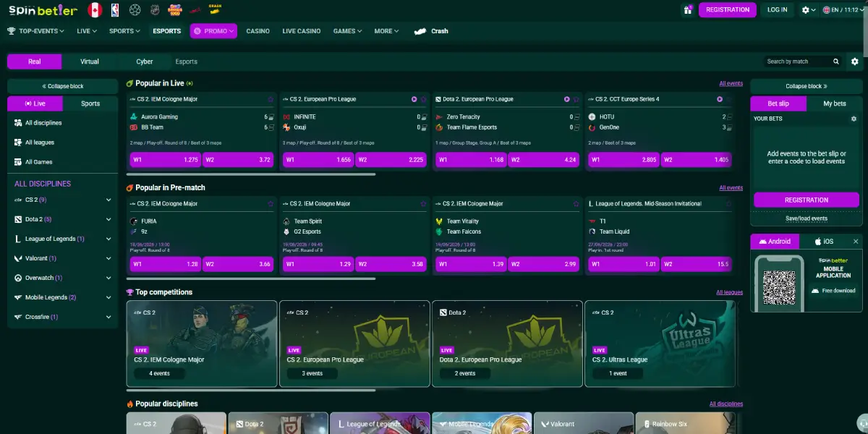This screenshot has width=868, height=434.
Task: Open the gift bonuses icon
Action: pos(687,10)
